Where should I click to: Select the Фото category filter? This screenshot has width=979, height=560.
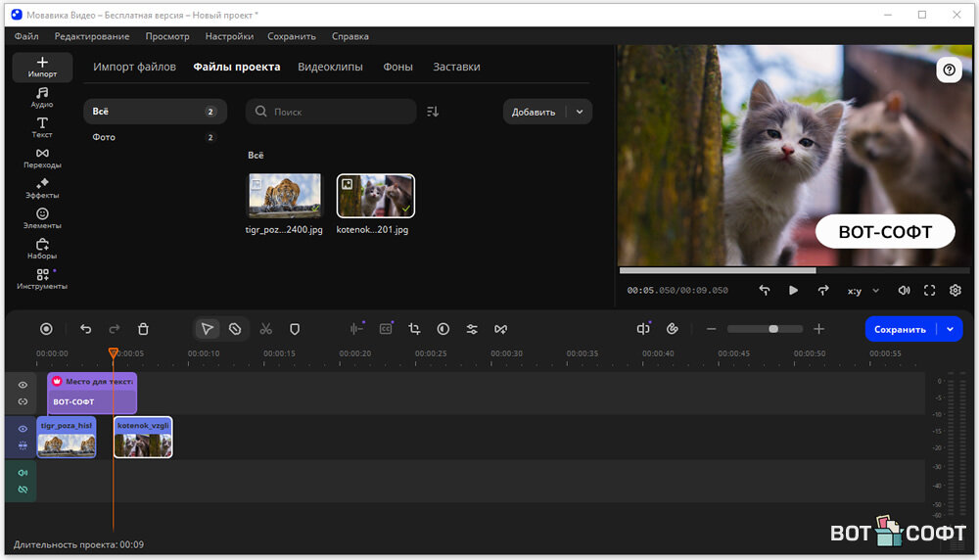pos(104,137)
